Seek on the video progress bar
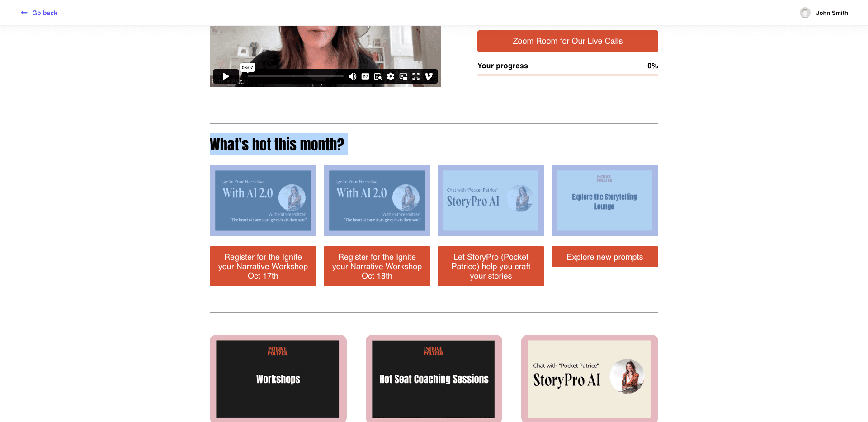The image size is (868, 422). coord(296,76)
